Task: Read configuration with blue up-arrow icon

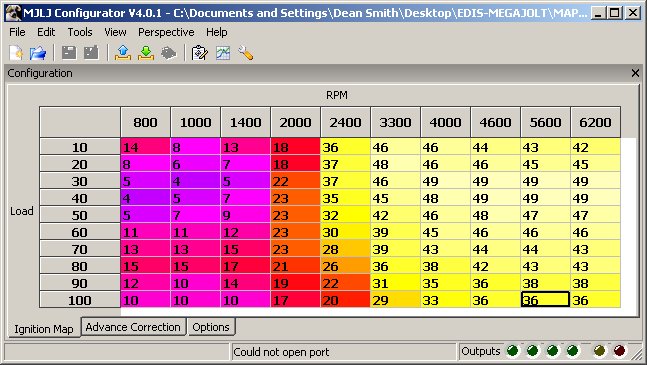Action: tap(123, 53)
